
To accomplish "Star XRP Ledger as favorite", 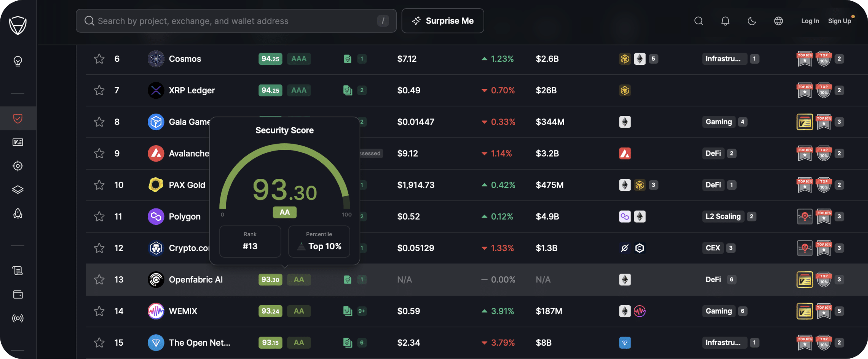I will (99, 90).
